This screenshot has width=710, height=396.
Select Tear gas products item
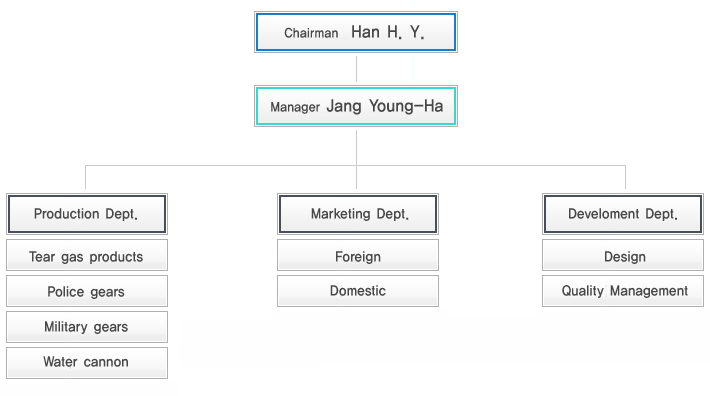(x=87, y=255)
